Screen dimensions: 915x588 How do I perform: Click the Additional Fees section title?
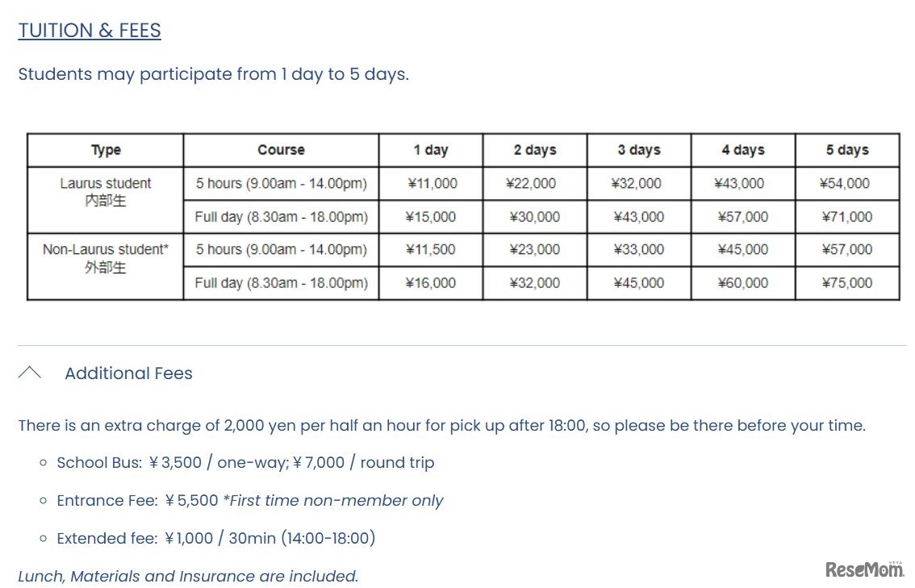128,373
